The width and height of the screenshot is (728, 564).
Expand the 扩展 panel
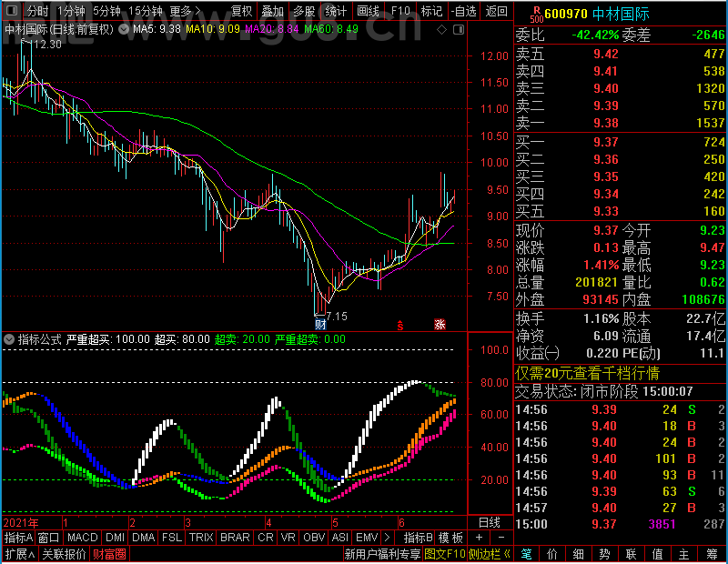[x=20, y=554]
